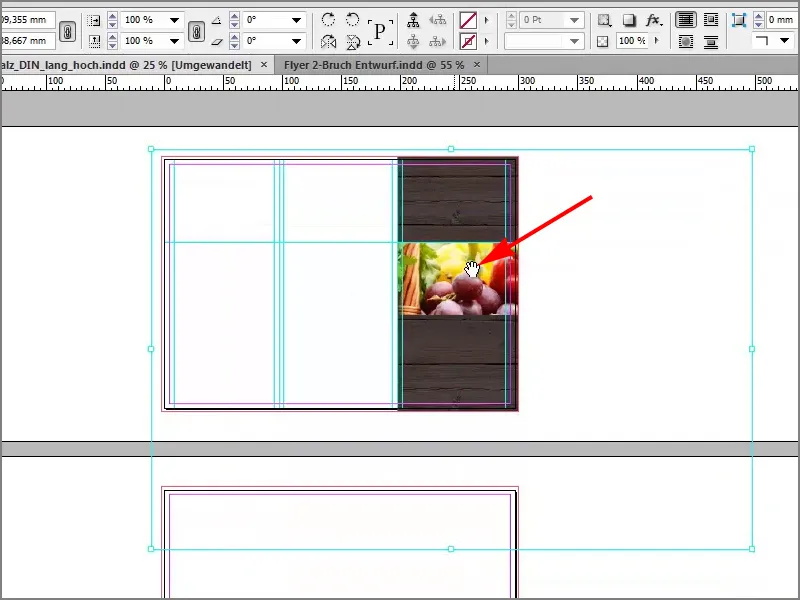Screen dimensions: 800x600
Task: Click the shear angle icon
Action: click(x=217, y=41)
